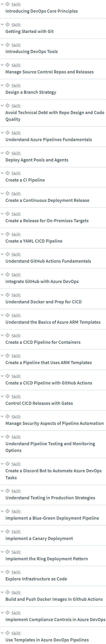Select Create a Discord Bot to Automate skill
This screenshot has width=106, height=644.
click(x=54, y=474)
